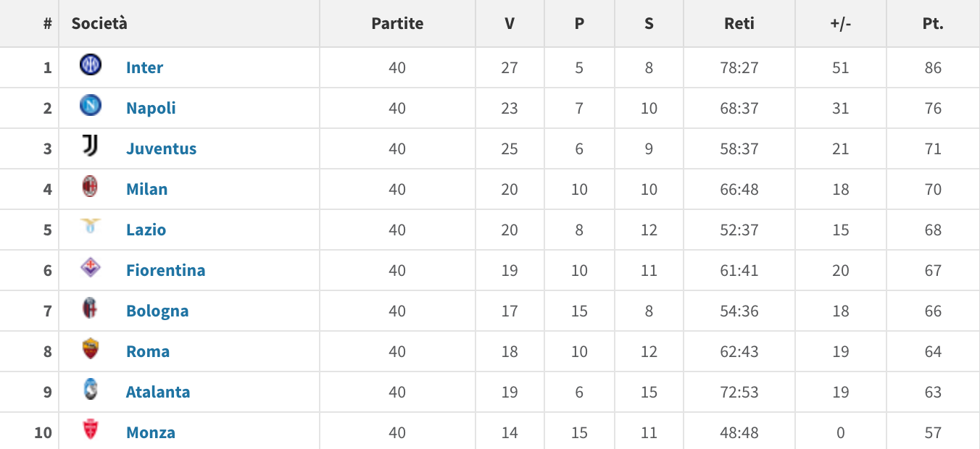Click the Pt. column header
Image resolution: width=980 pixels, height=449 pixels.
click(933, 23)
